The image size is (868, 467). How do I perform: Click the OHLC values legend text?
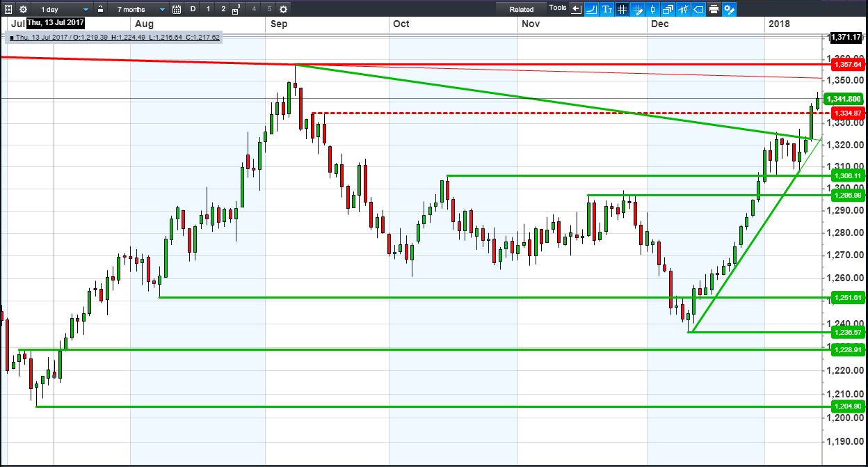(x=118, y=38)
